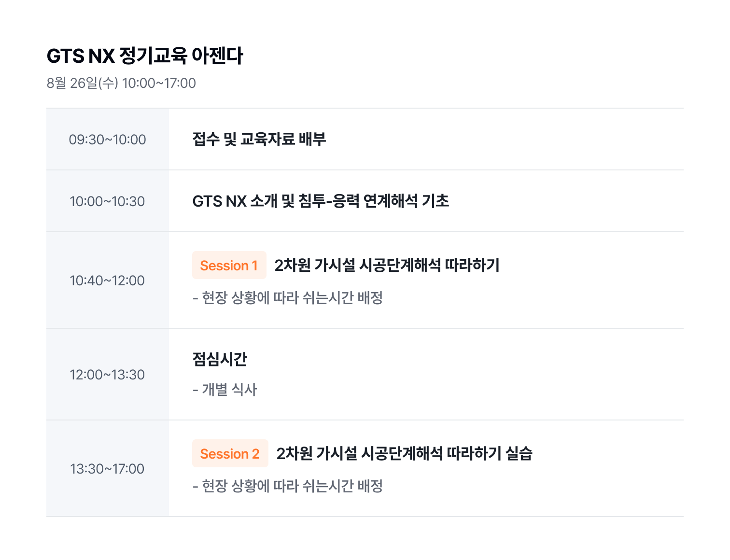Viewport: 730px width, 560px height.
Task: Select the 10:40~12:00 time cell
Action: (107, 280)
